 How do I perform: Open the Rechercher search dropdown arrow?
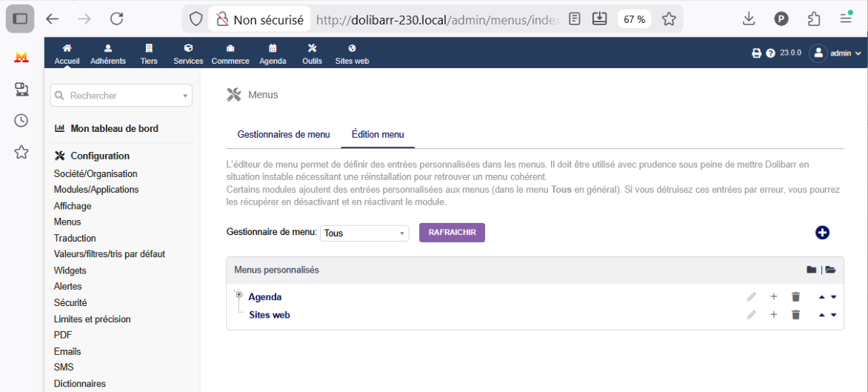point(185,96)
